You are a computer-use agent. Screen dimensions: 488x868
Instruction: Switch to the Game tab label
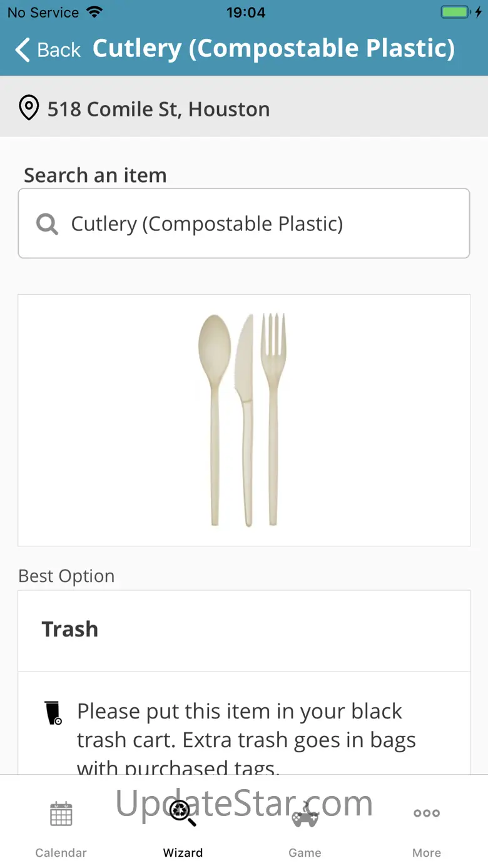pyautogui.click(x=305, y=853)
